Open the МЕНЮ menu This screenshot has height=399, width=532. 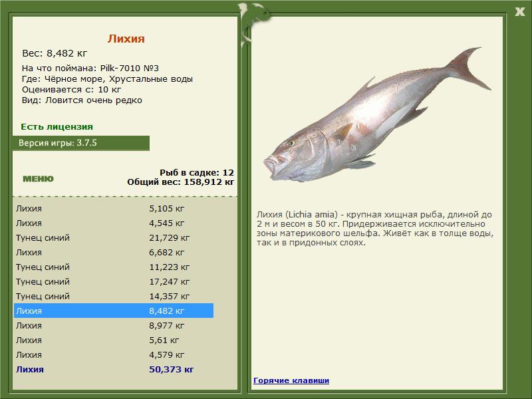38,179
